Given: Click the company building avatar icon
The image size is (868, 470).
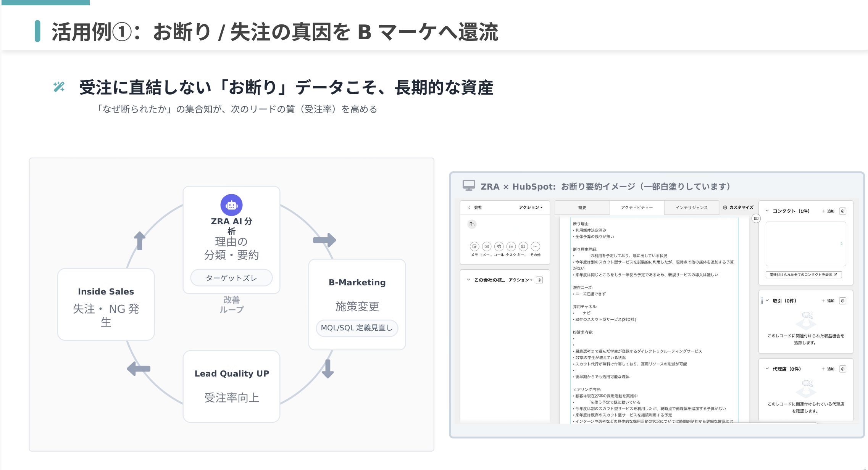Looking at the screenshot, I should point(472,224).
